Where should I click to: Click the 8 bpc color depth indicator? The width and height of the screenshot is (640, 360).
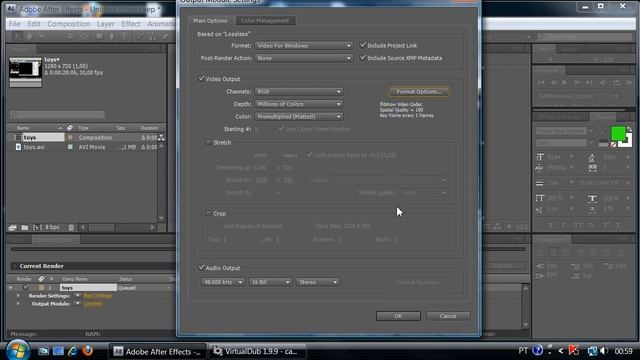52,227
